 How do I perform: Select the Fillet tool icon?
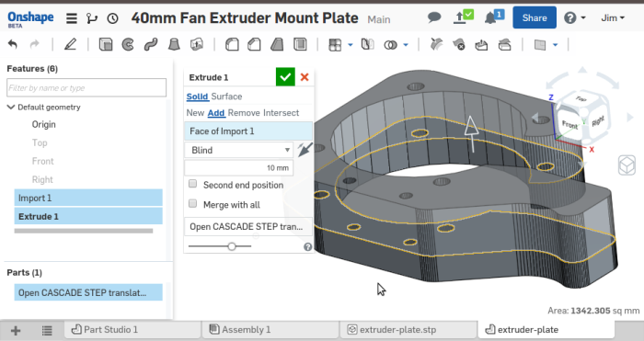click(x=232, y=44)
